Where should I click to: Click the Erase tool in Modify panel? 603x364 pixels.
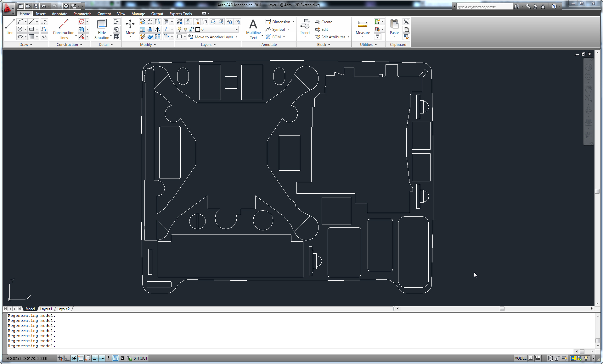(143, 37)
